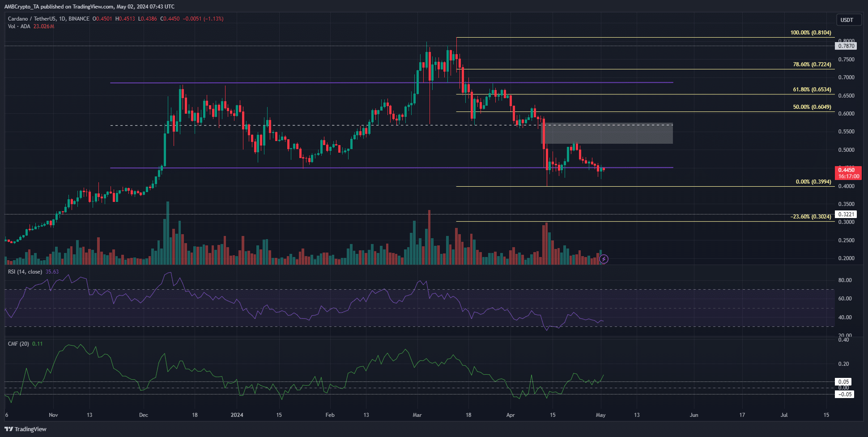
Task: Click the published-by AMBCrypto_TA header text
Action: [x=89, y=7]
